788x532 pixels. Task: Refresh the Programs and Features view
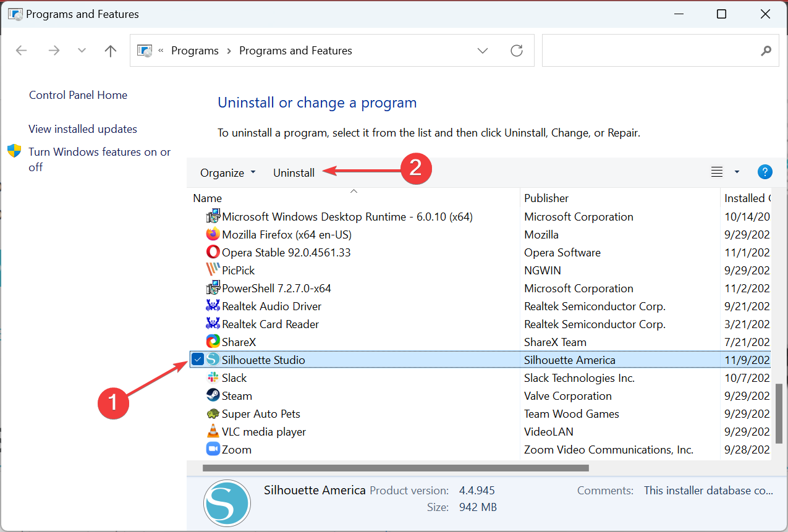tap(517, 51)
